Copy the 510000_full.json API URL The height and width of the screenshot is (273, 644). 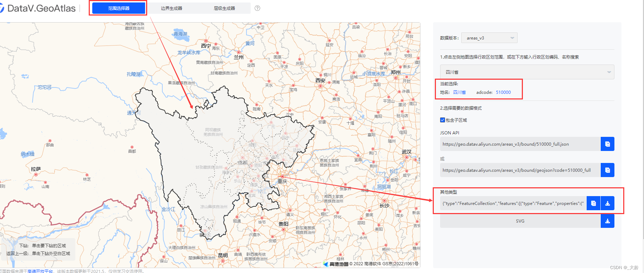[x=607, y=144]
